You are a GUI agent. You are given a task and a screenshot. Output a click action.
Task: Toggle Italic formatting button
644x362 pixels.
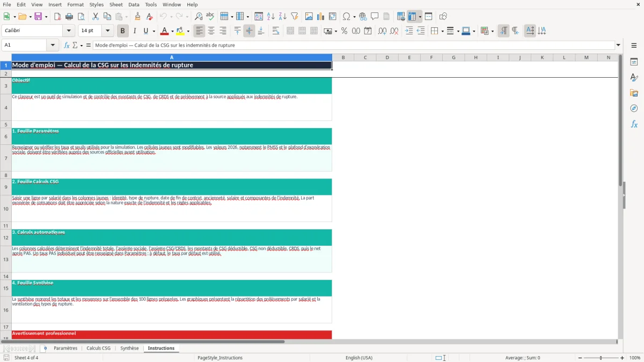[x=134, y=31]
